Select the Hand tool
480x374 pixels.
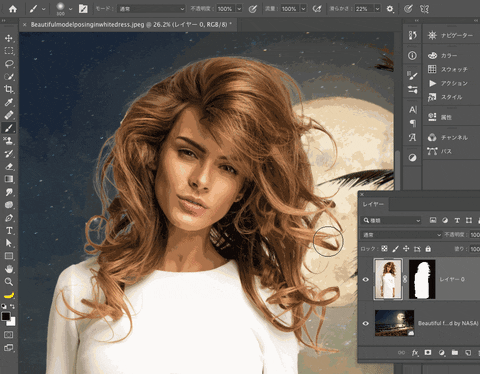point(9,269)
